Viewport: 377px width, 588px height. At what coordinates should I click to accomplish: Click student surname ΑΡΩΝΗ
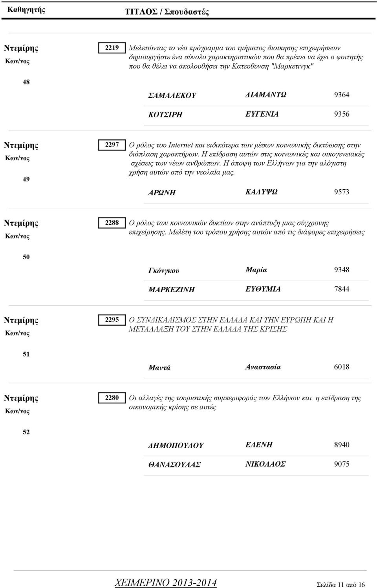click(162, 192)
